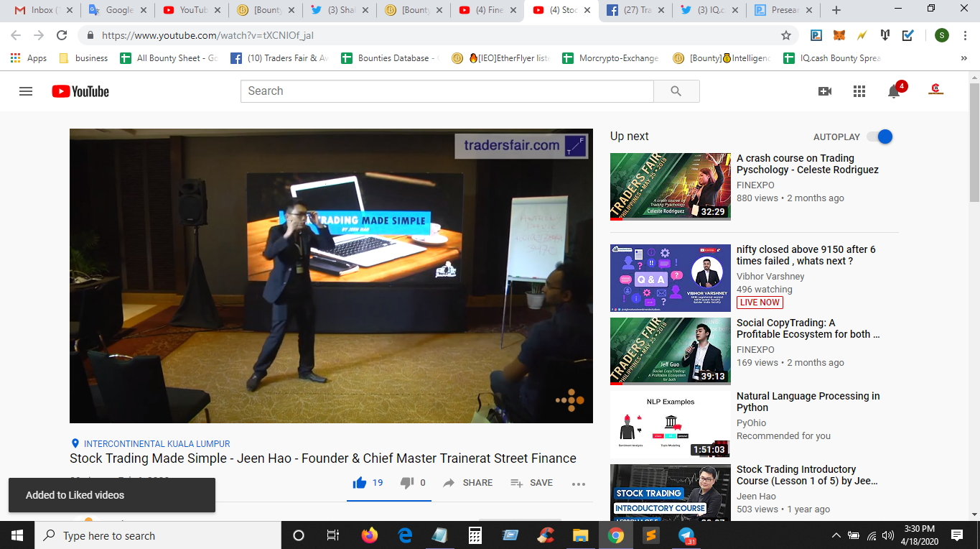This screenshot has height=549, width=980.
Task: Open the YouTube guide hamburger menu
Action: pyautogui.click(x=26, y=91)
